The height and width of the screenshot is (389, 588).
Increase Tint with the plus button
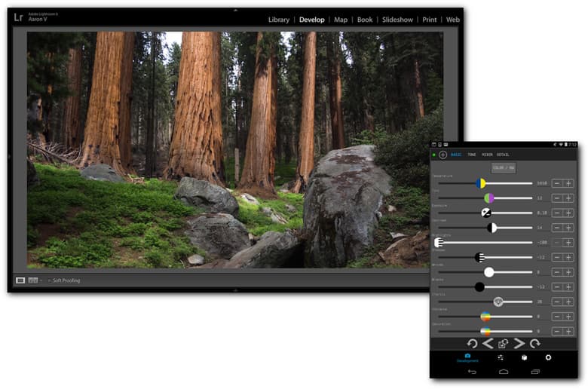point(568,198)
